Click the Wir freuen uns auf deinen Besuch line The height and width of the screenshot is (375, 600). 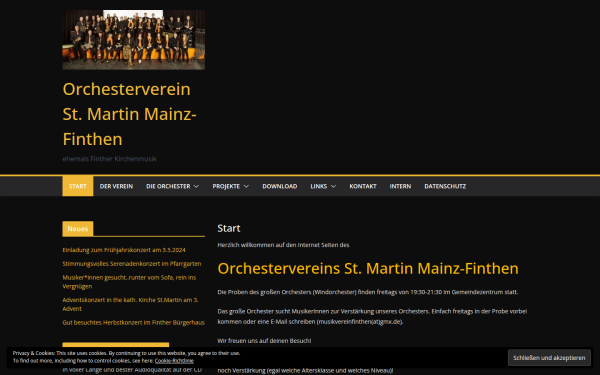coord(264,341)
